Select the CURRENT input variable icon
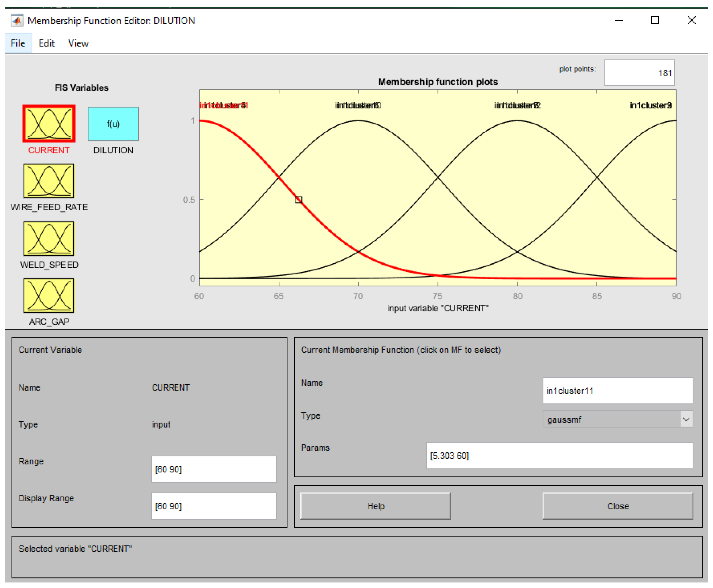Image resolution: width=713 pixels, height=588 pixels. coord(49,124)
